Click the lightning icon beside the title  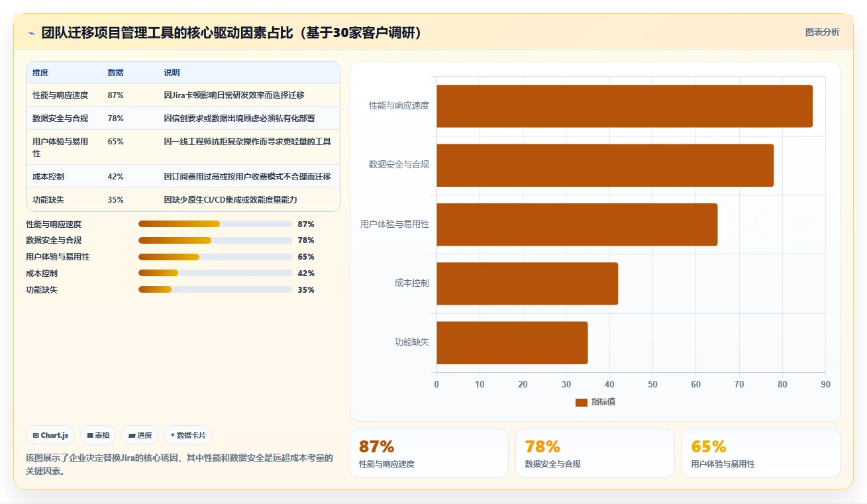pos(31,33)
